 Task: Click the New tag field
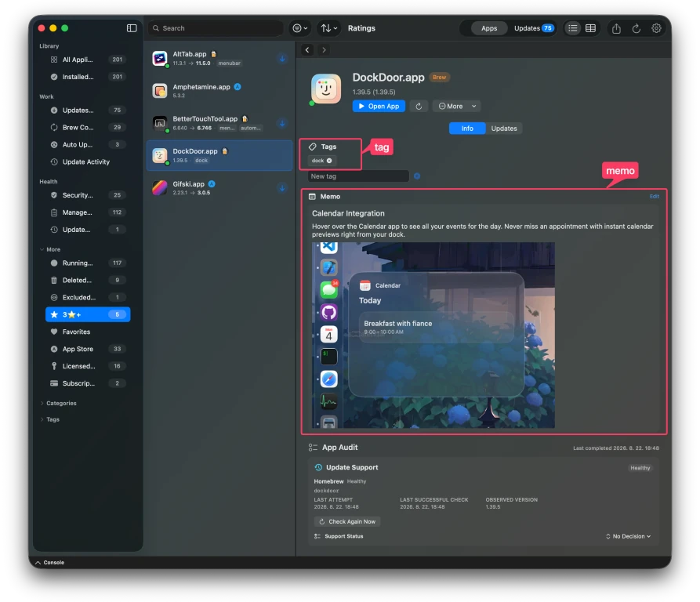tap(358, 176)
